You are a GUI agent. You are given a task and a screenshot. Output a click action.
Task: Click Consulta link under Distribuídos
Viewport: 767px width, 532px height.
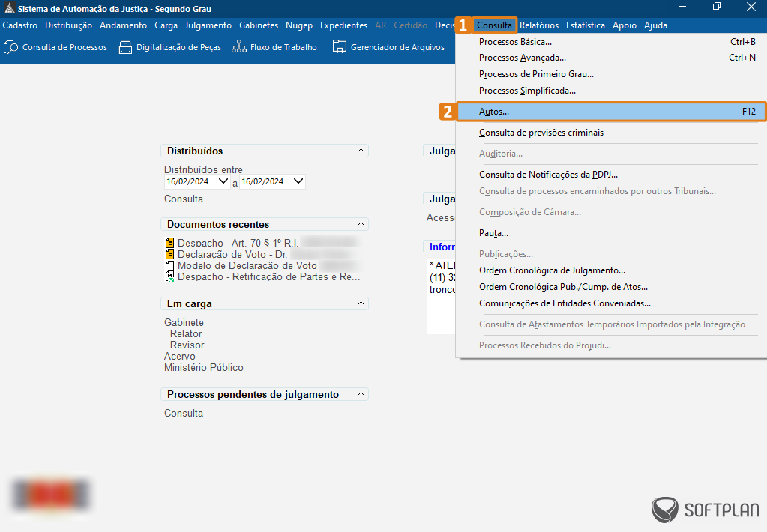click(184, 199)
